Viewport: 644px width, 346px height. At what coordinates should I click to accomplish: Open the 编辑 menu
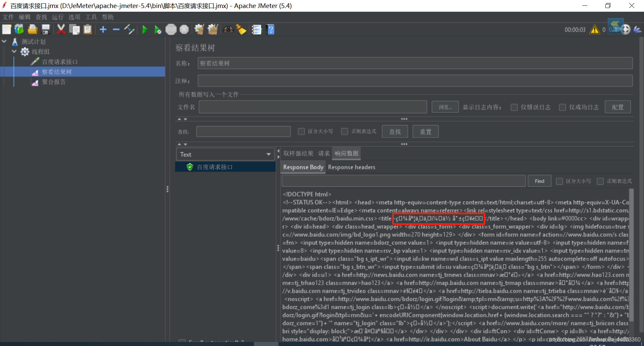pyautogui.click(x=24, y=17)
